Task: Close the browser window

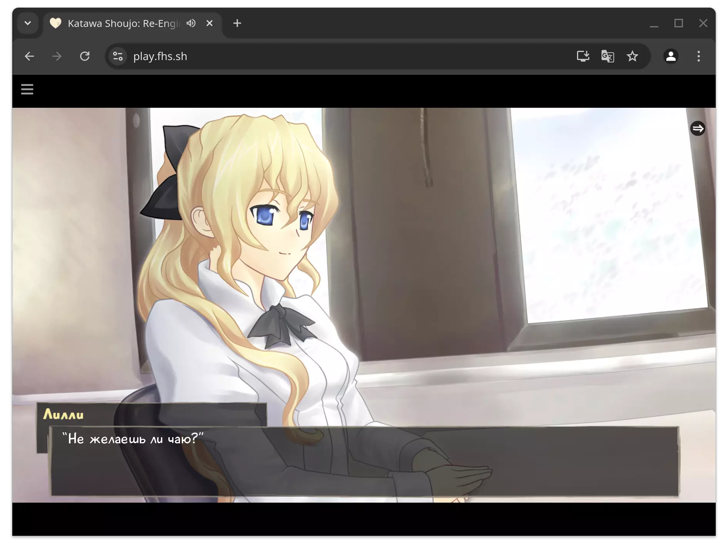Action: [x=703, y=23]
